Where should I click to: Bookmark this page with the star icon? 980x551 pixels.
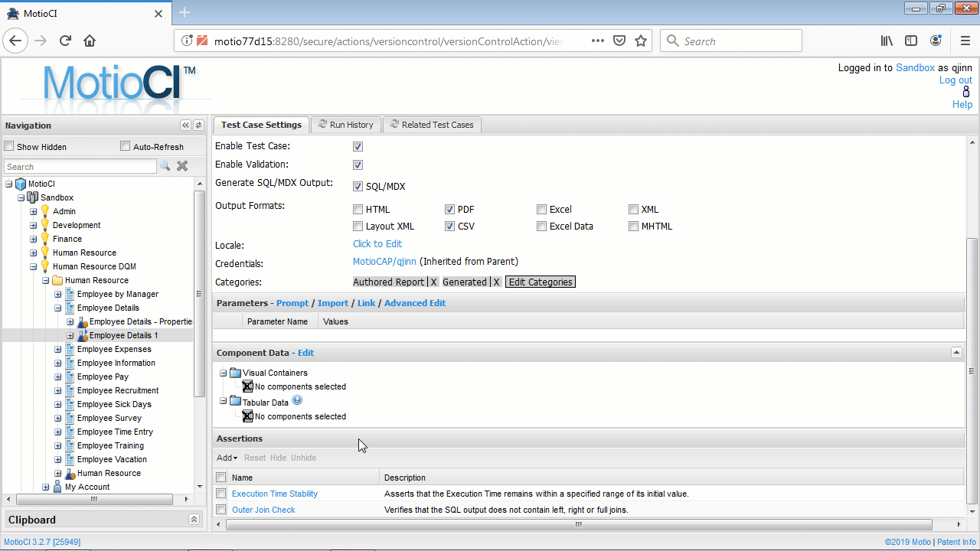pos(641,41)
